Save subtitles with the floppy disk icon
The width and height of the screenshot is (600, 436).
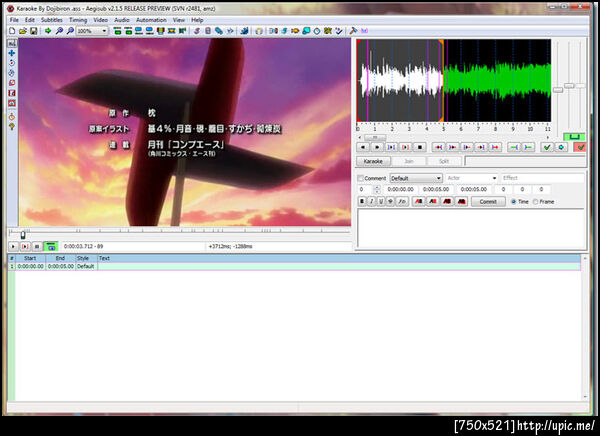(33, 31)
